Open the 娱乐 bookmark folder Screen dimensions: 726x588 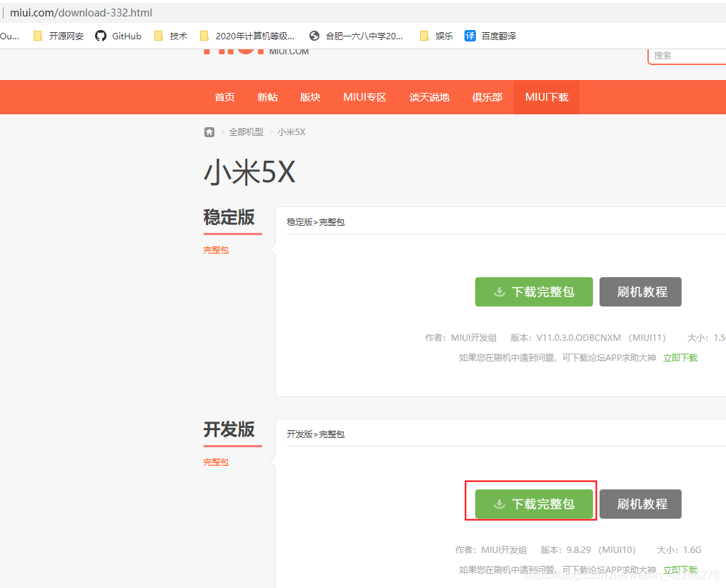click(x=436, y=36)
